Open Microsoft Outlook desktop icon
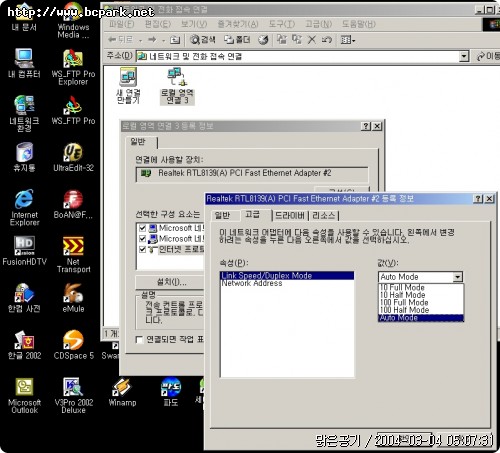 tap(24, 395)
